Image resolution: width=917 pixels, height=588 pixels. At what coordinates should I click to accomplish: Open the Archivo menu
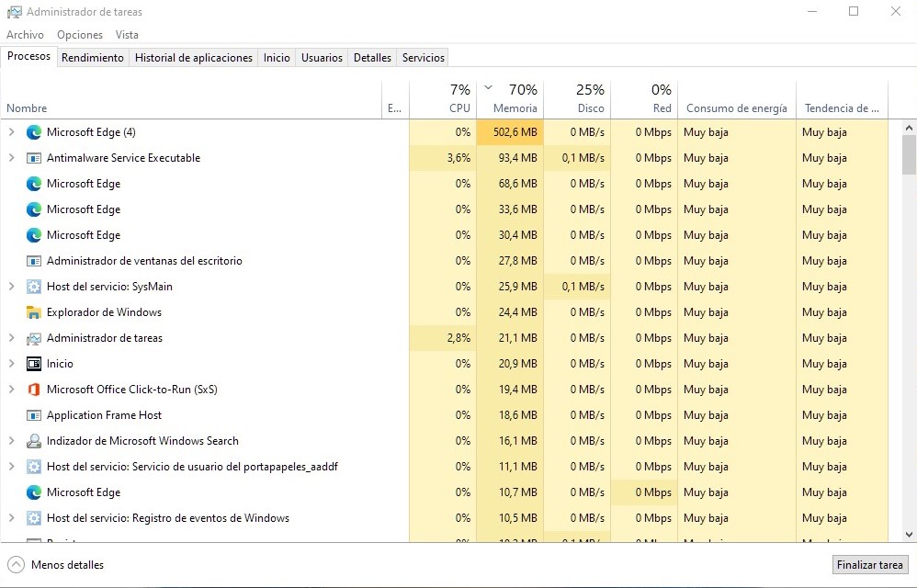[x=25, y=35]
